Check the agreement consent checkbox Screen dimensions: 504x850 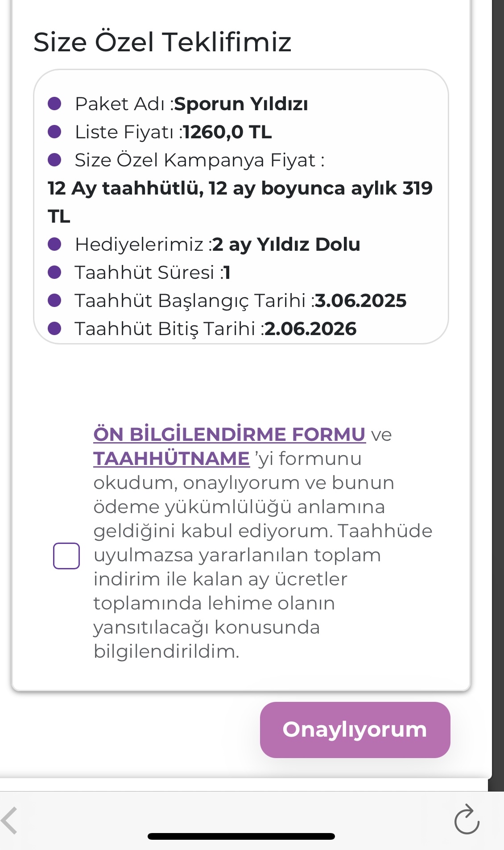(66, 556)
